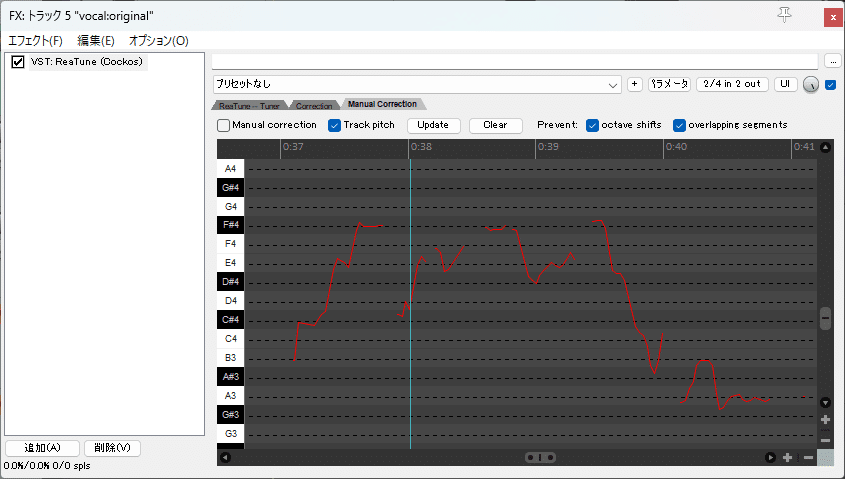The image size is (845, 479).
Task: Click the wet/dry mix knob
Action: 811,85
